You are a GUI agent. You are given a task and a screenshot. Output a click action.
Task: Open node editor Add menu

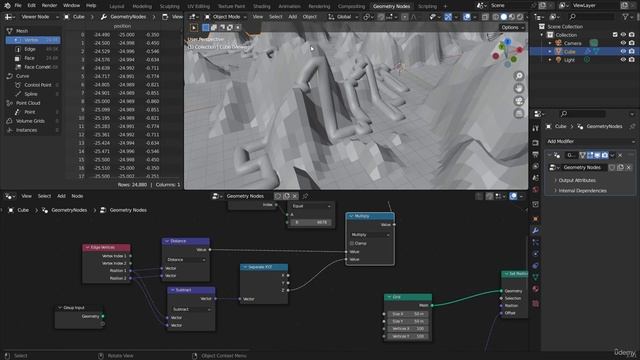point(61,196)
